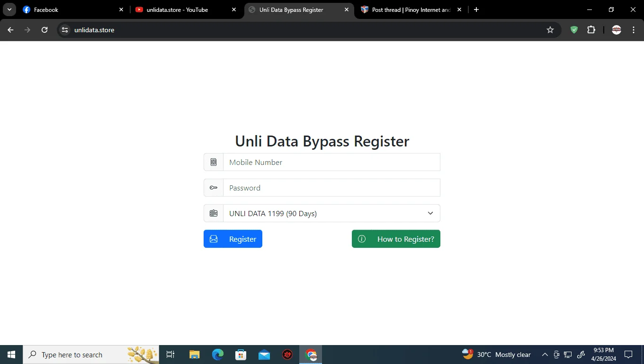
Task: Open File Explorer from taskbar
Action: [195, 355]
